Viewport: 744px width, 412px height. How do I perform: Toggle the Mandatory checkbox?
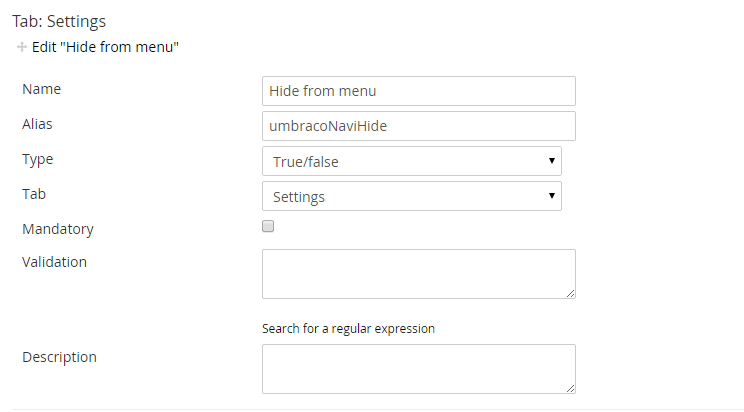pyautogui.click(x=268, y=226)
